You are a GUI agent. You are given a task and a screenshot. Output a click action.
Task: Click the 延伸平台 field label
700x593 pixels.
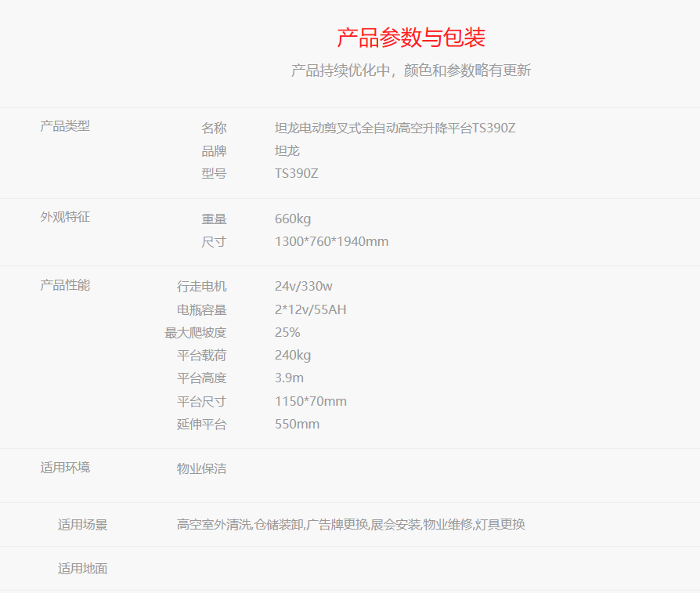pos(202,425)
